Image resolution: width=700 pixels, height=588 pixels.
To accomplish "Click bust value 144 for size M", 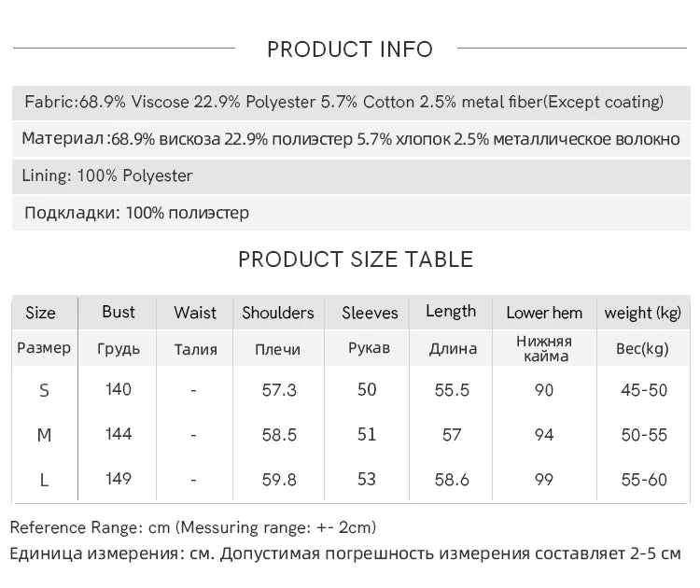I will (x=119, y=434).
